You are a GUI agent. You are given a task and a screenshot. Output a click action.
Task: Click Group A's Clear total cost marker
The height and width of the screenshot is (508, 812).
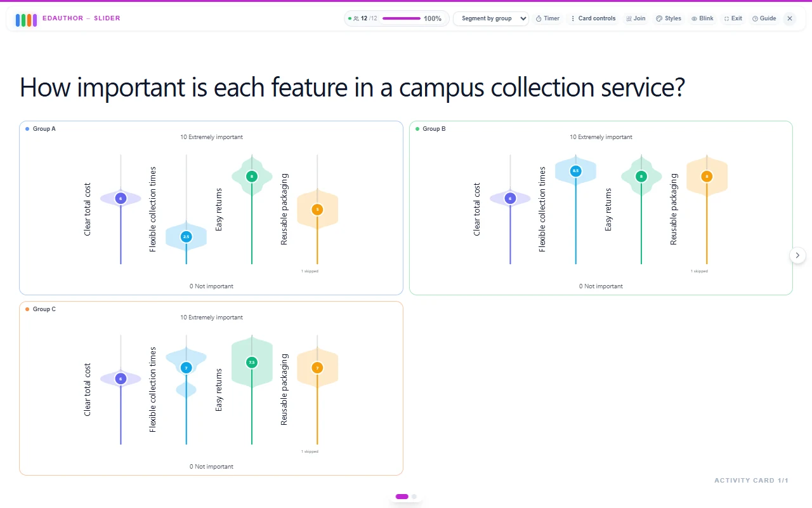click(x=121, y=199)
